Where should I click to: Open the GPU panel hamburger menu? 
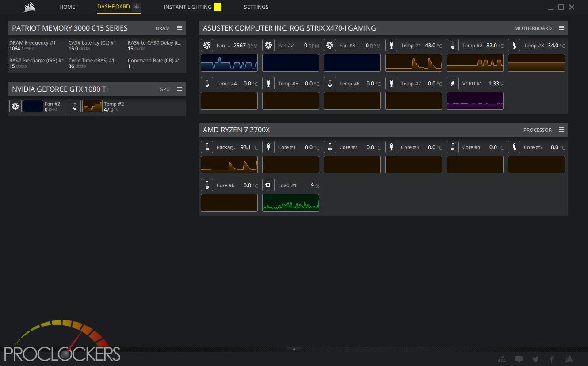pos(179,89)
